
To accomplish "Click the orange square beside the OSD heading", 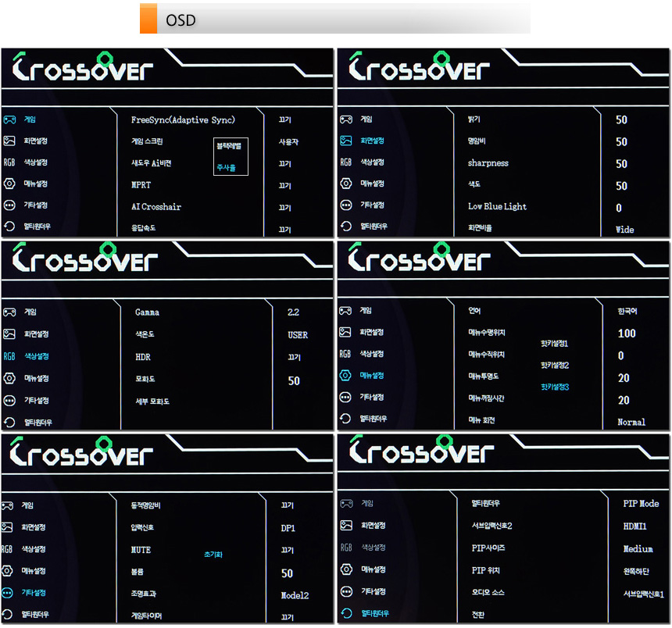I will 148,20.
